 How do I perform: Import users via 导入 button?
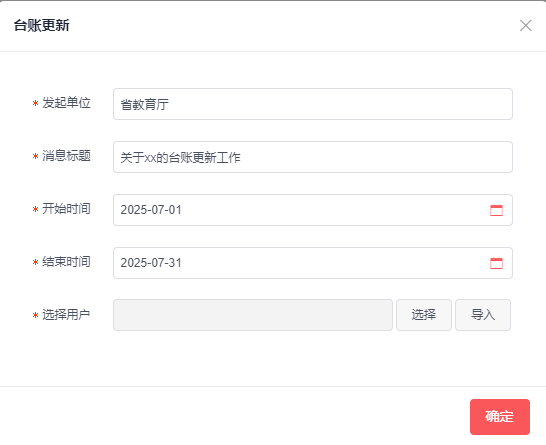click(483, 315)
